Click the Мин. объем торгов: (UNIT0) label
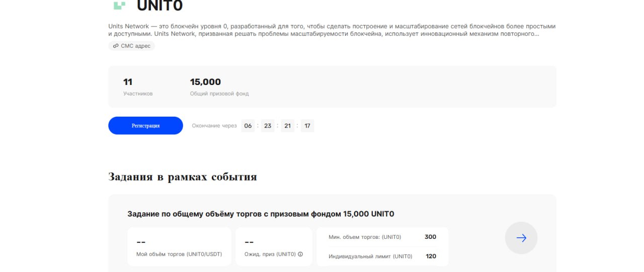The height and width of the screenshot is (272, 644). 365,237
